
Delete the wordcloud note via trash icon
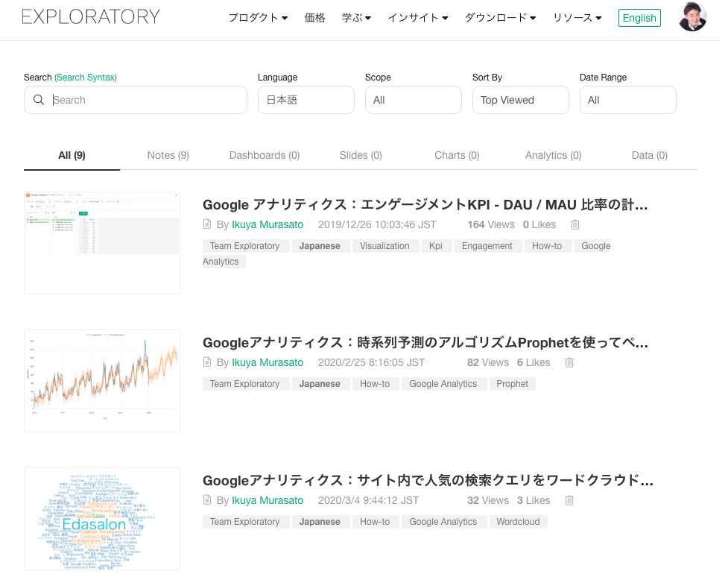pyautogui.click(x=569, y=501)
